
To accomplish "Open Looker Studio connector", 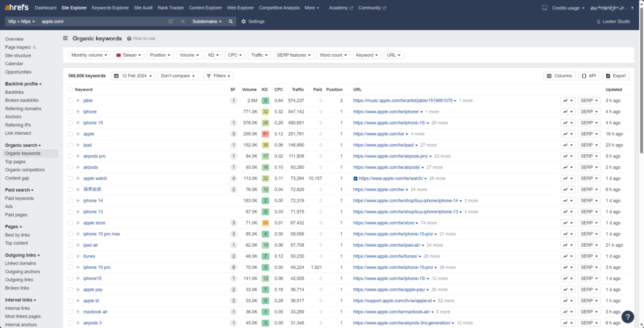I will [614, 21].
